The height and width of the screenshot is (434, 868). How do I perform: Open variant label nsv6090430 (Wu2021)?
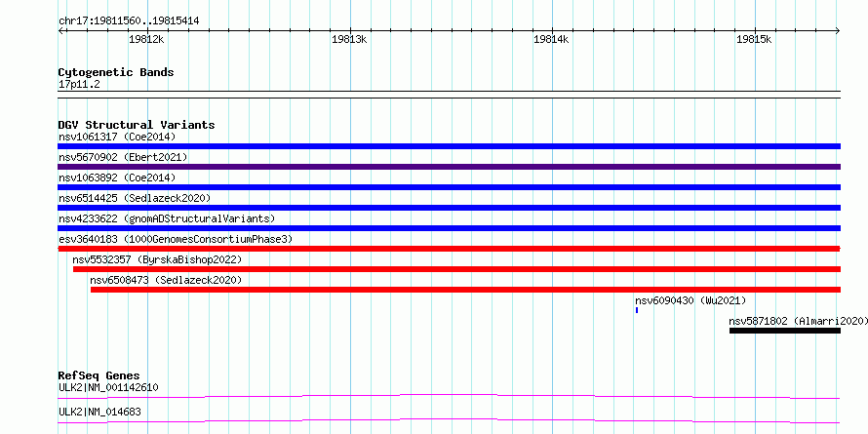[x=690, y=300]
